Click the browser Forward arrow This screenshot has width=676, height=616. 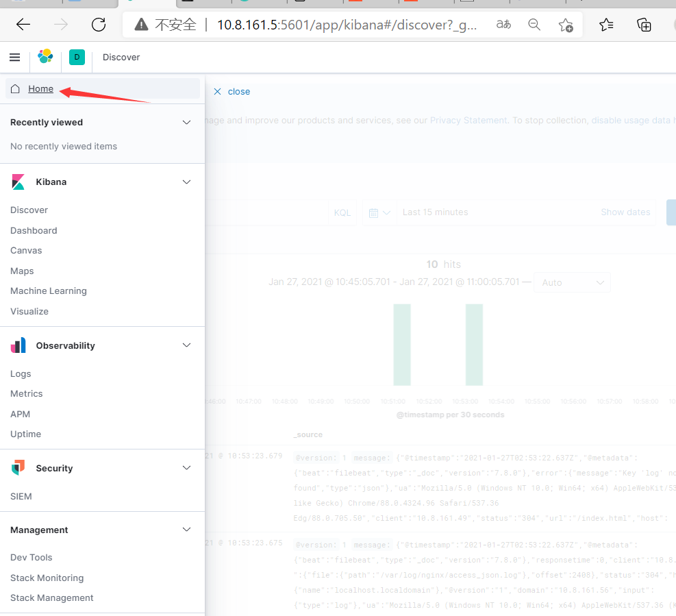pyautogui.click(x=61, y=25)
